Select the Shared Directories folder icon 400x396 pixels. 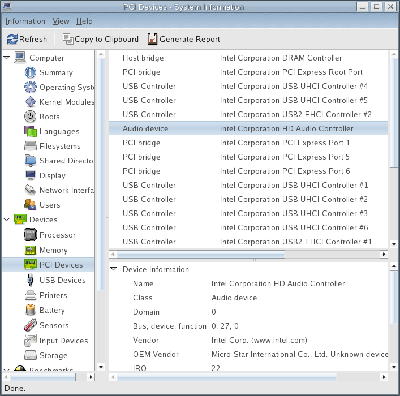[x=30, y=160]
